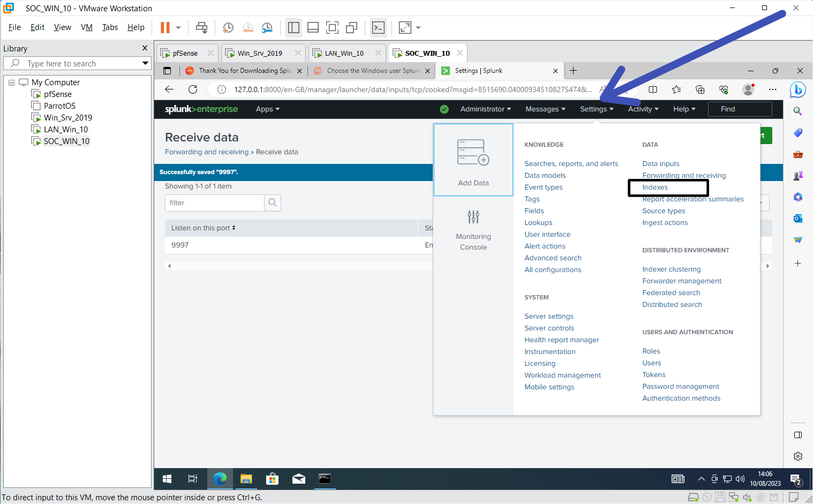Viewport: 813px width, 504px height.
Task: Take a snapshot of this VM
Action: point(228,27)
